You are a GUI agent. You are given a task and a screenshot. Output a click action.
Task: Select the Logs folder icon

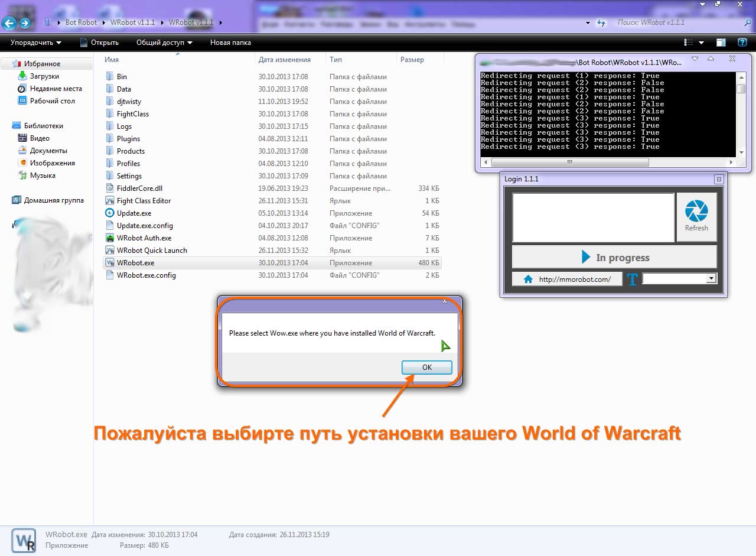click(110, 126)
